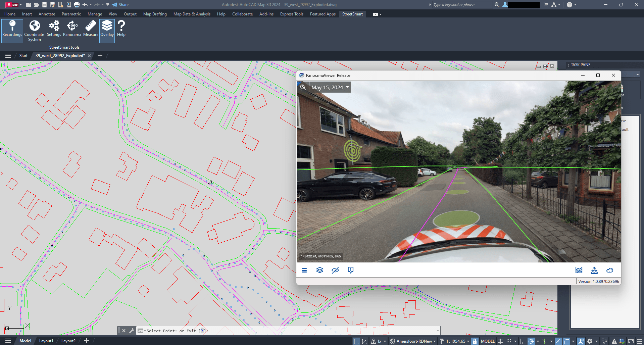This screenshot has width=644, height=345.
Task: Activate the Measure ruler tool
Action: coord(91,29)
